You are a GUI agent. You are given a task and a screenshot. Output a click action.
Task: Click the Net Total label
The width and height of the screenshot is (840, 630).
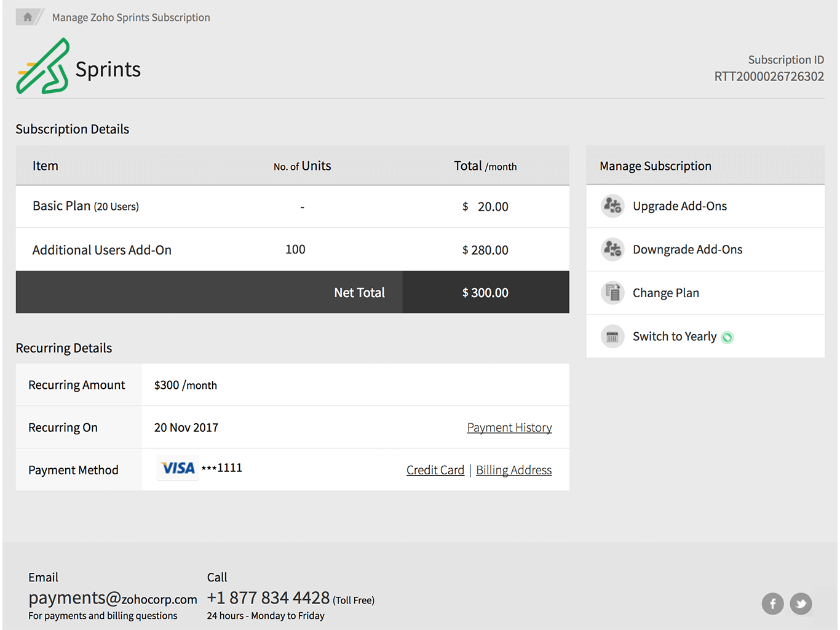point(359,293)
